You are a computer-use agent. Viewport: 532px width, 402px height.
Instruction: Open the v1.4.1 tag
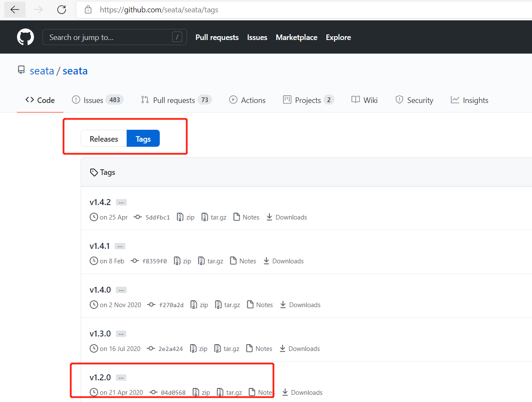point(100,246)
